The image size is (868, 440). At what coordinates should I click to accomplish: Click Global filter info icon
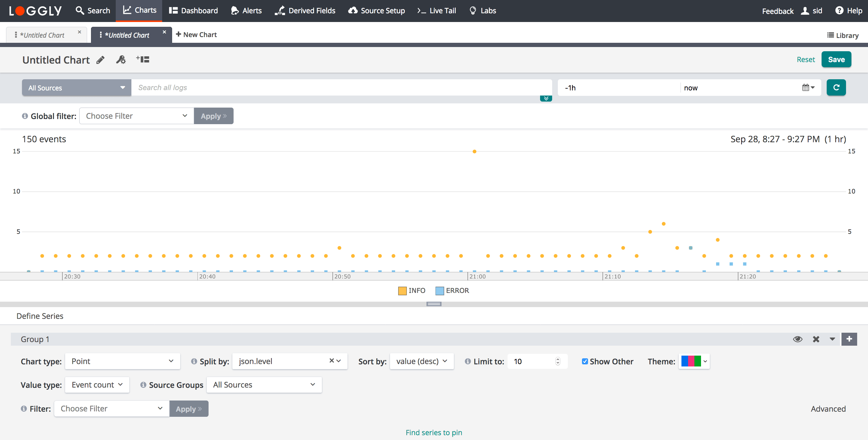25,116
